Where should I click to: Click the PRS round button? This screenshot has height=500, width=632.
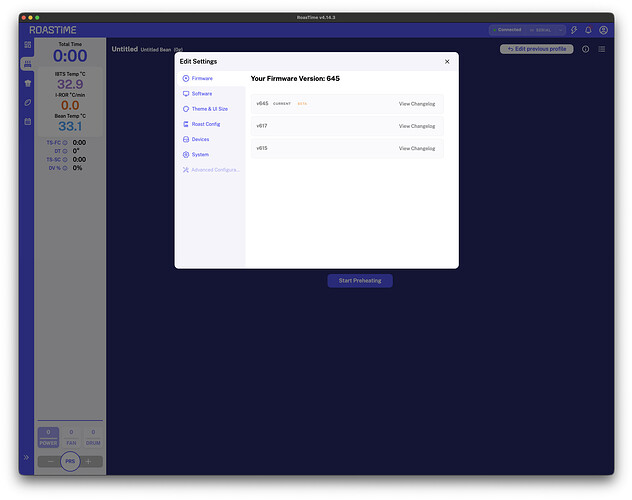tap(70, 461)
